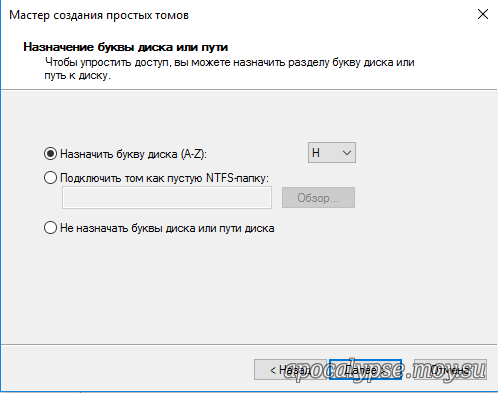Click the 'Назначение буквы диска или пути' heading

126,47
